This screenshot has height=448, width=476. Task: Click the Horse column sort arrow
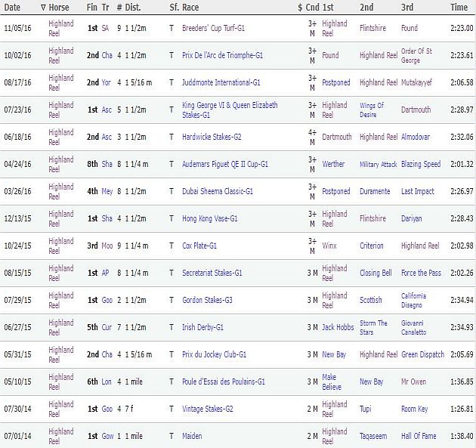42,7
